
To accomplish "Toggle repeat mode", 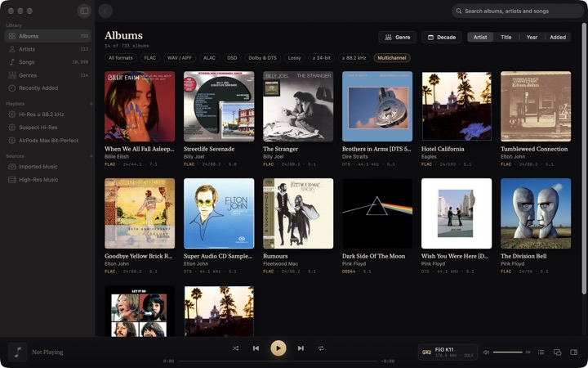I will tap(321, 348).
